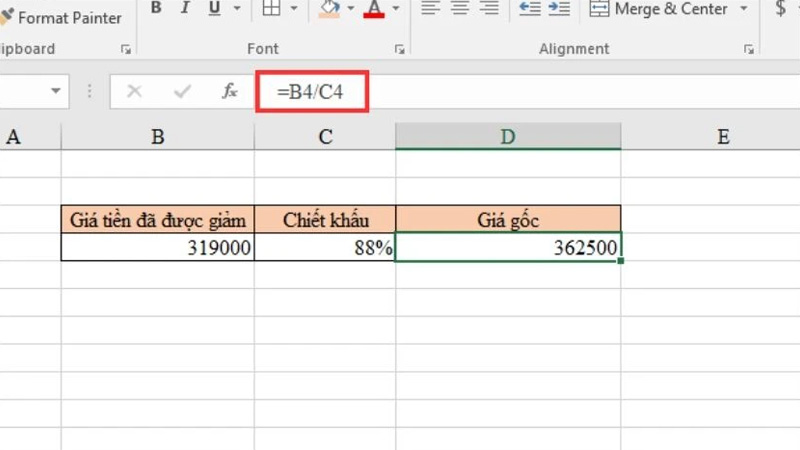The width and height of the screenshot is (800, 450).
Task: Cancel the formula entry with X
Action: [x=134, y=91]
